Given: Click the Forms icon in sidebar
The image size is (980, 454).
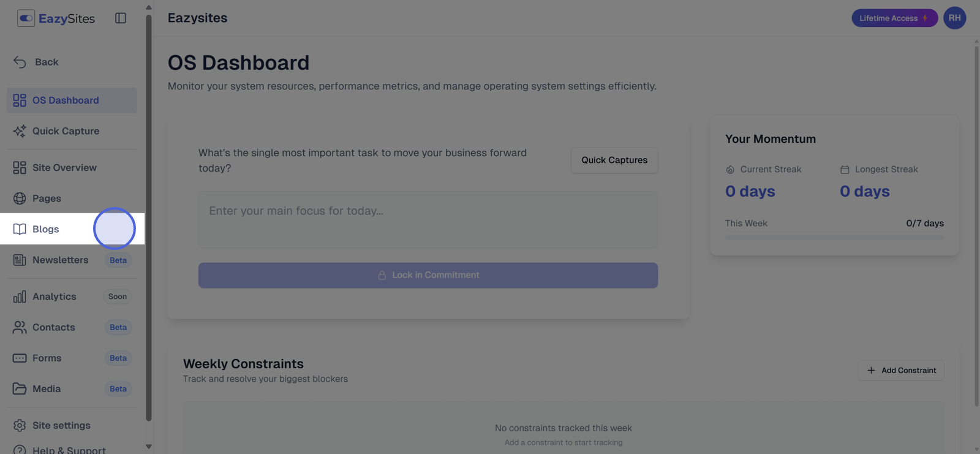Looking at the screenshot, I should (x=20, y=358).
